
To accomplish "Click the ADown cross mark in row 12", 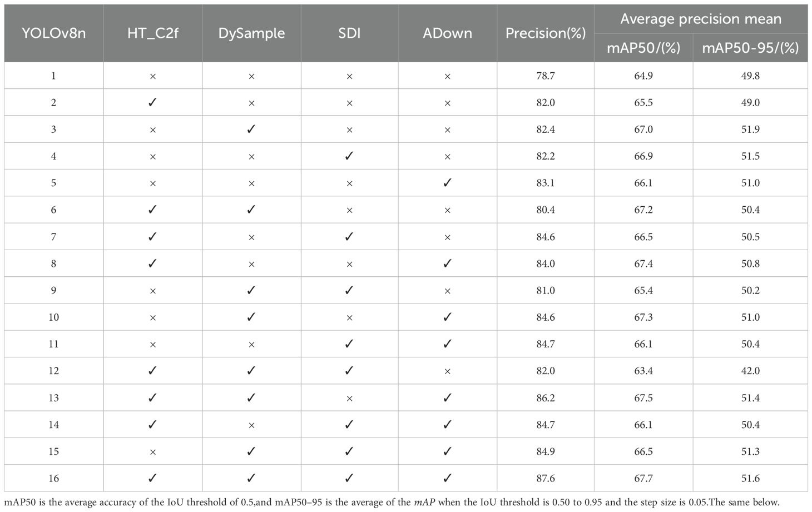I will click(x=447, y=371).
